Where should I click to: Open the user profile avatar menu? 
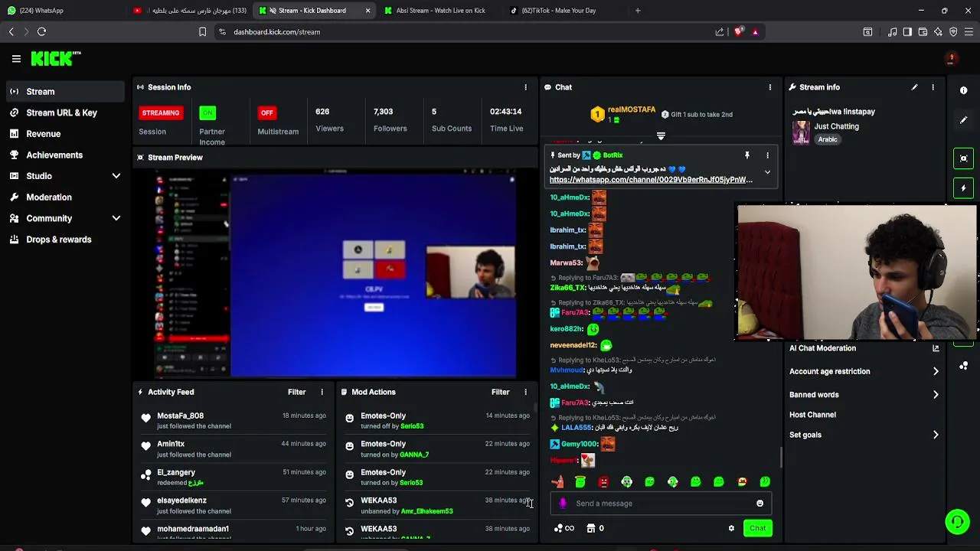click(951, 58)
